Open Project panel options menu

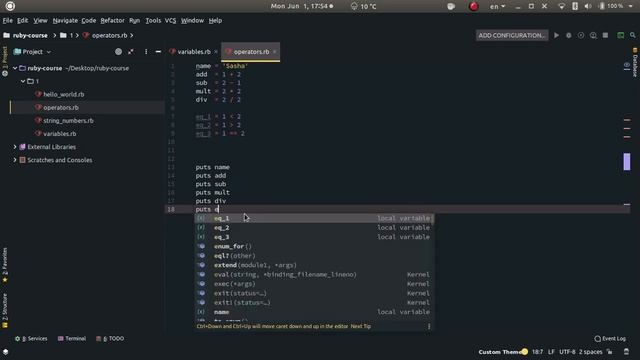pyautogui.click(x=146, y=52)
